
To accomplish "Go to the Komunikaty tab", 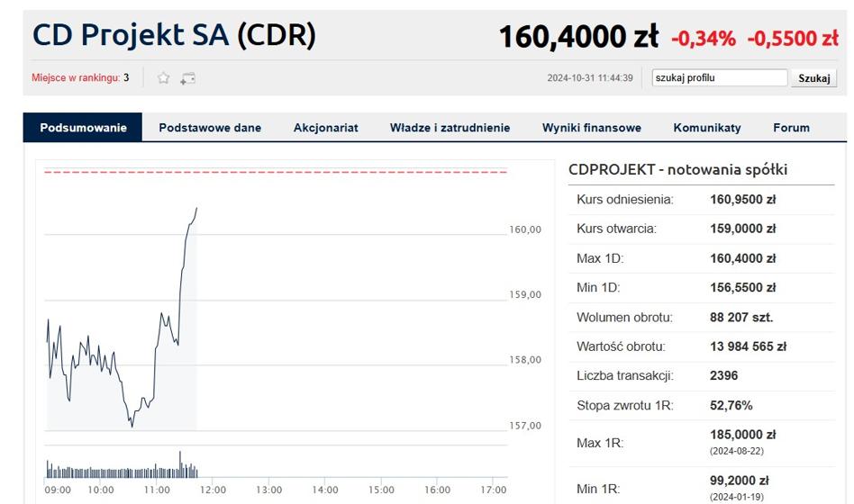I will (x=707, y=128).
